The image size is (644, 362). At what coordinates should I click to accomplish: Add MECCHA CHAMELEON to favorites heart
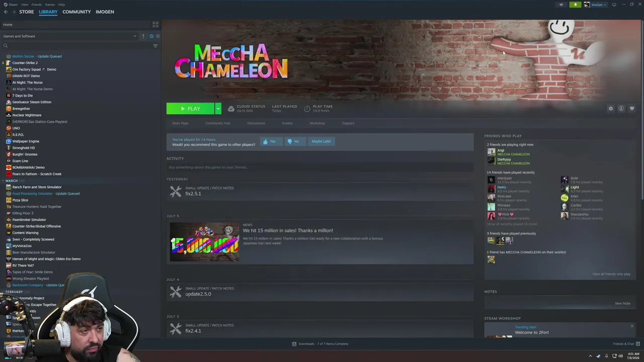(632, 109)
